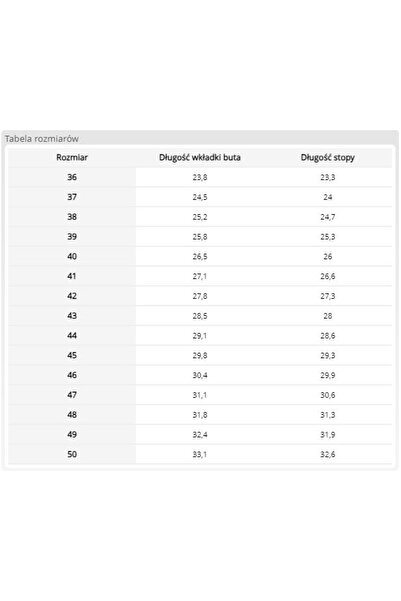Screen dimensions: 401x601
Task: Select foot length value 28,6
Action: click(328, 336)
